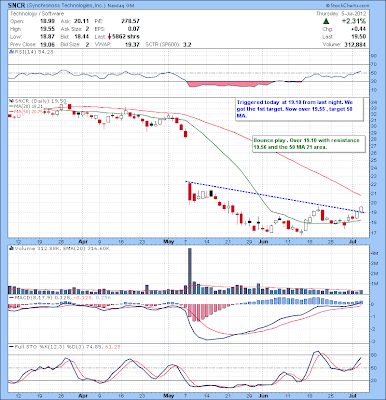Click the SCTR (SP600) 3.2 reading

[x=168, y=44]
